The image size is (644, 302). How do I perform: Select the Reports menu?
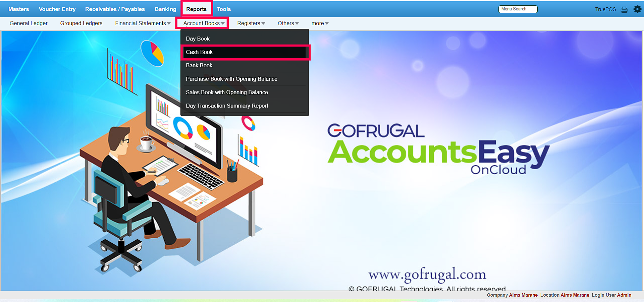tap(197, 9)
